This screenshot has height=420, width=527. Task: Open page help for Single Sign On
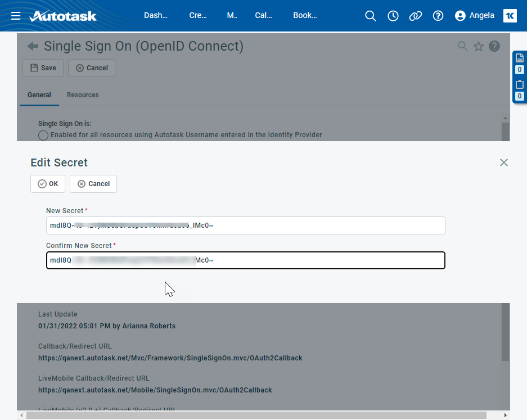point(494,46)
